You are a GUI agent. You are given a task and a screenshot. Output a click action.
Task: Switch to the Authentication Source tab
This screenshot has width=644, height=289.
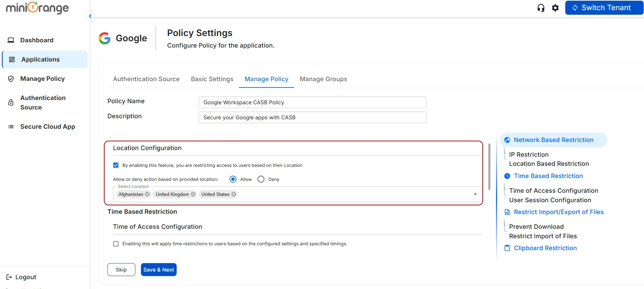click(x=146, y=79)
